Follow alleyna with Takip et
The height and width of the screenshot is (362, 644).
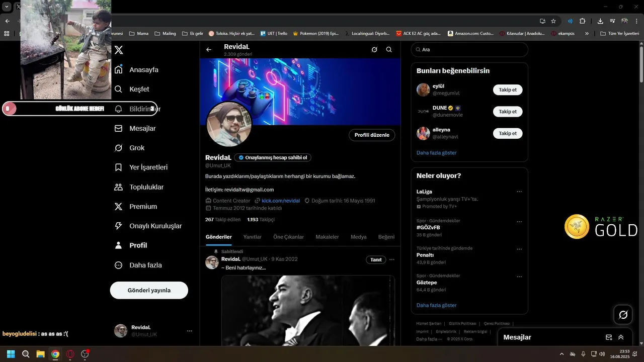coord(508,133)
